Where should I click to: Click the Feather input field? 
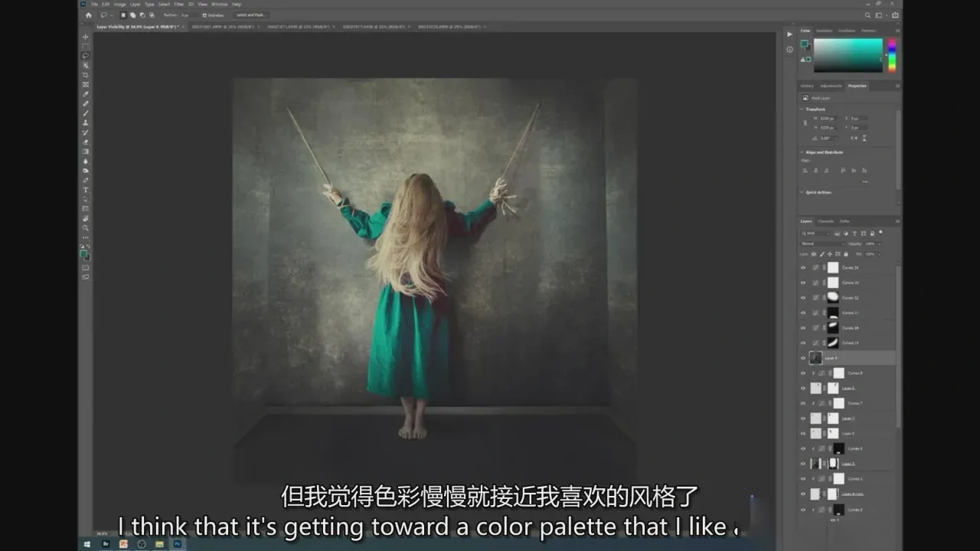point(188,15)
